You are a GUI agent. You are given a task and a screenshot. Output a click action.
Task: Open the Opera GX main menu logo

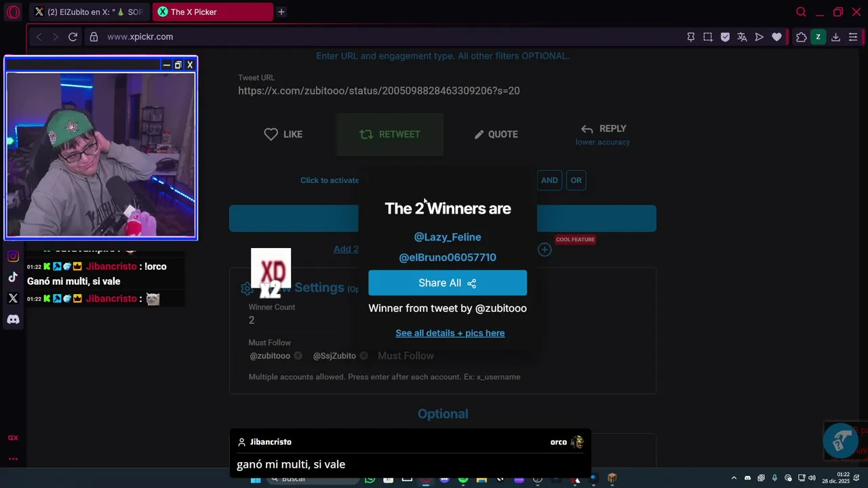pyautogui.click(x=13, y=12)
